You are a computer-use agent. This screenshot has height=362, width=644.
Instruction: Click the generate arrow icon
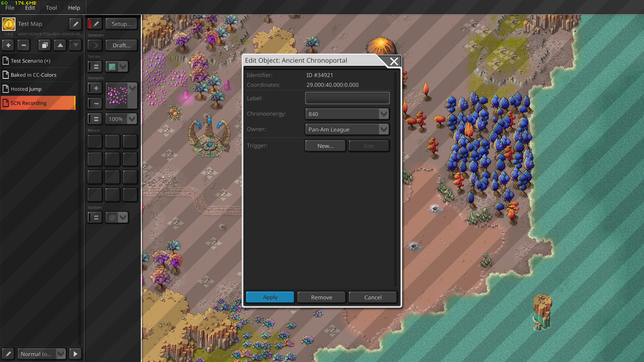(95, 45)
